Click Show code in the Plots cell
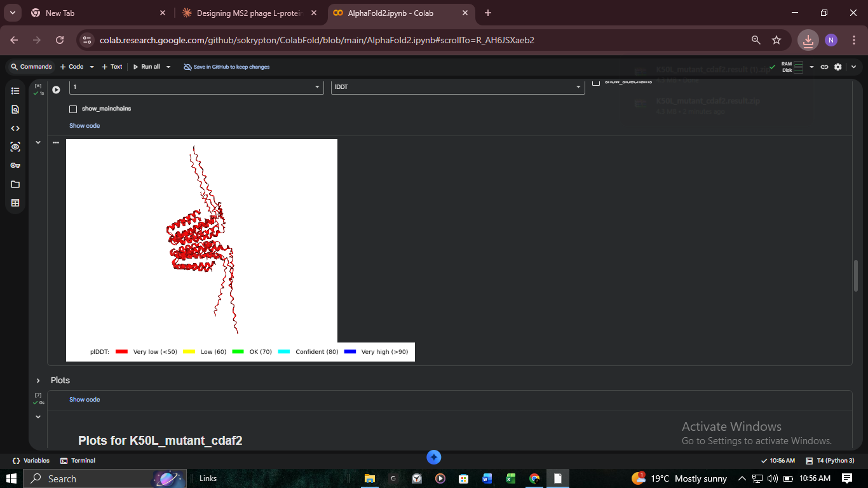868x488 pixels. [x=85, y=400]
